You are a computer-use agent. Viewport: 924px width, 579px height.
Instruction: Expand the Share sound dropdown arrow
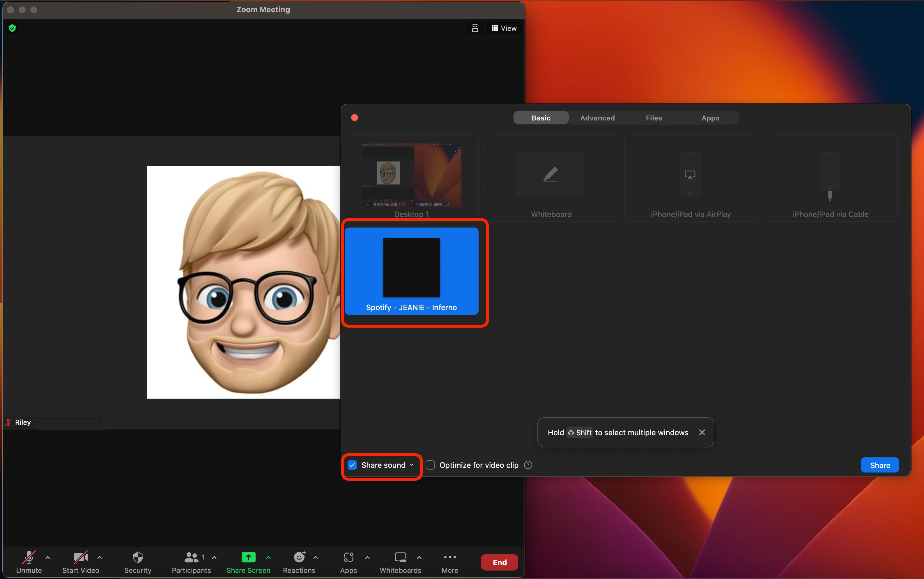point(412,465)
